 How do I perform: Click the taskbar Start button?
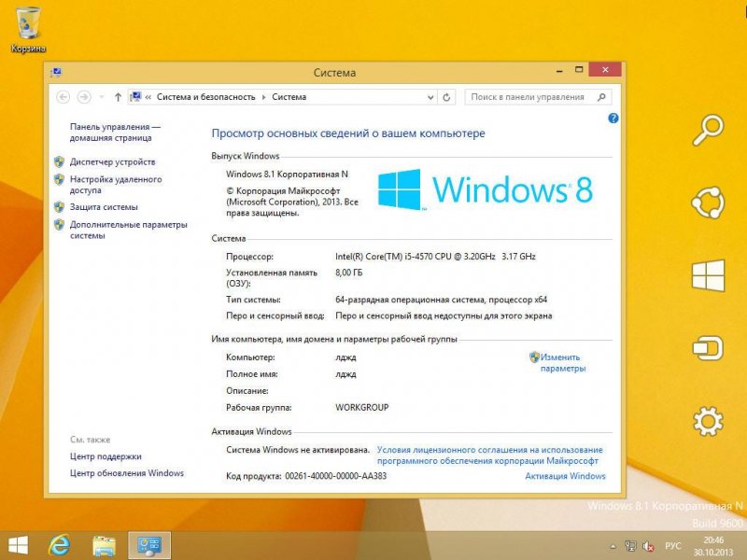(x=18, y=545)
